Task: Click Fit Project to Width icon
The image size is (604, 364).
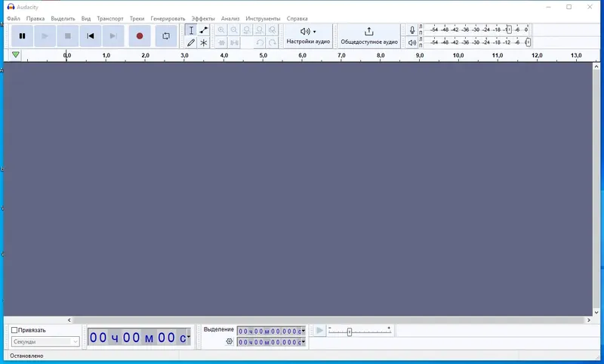Action: [260, 30]
